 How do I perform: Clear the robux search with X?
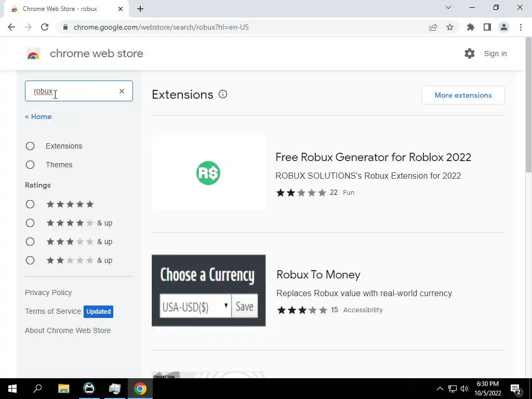pos(122,91)
